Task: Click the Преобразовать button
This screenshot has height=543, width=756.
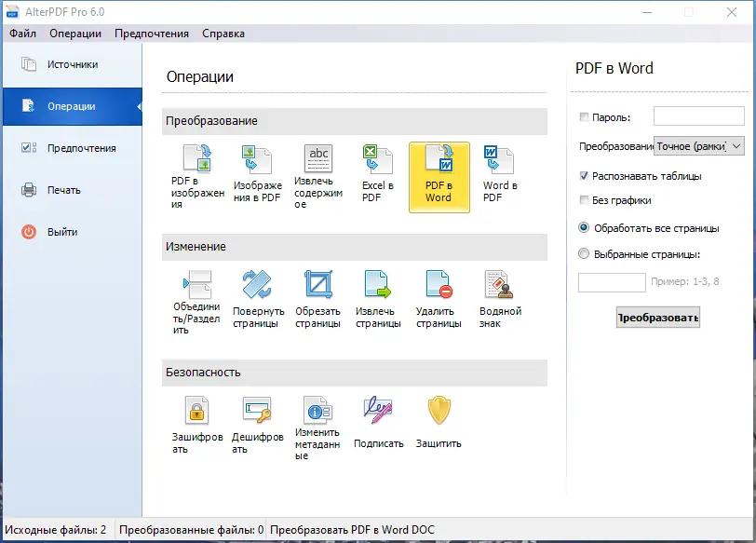Action: pyautogui.click(x=657, y=318)
